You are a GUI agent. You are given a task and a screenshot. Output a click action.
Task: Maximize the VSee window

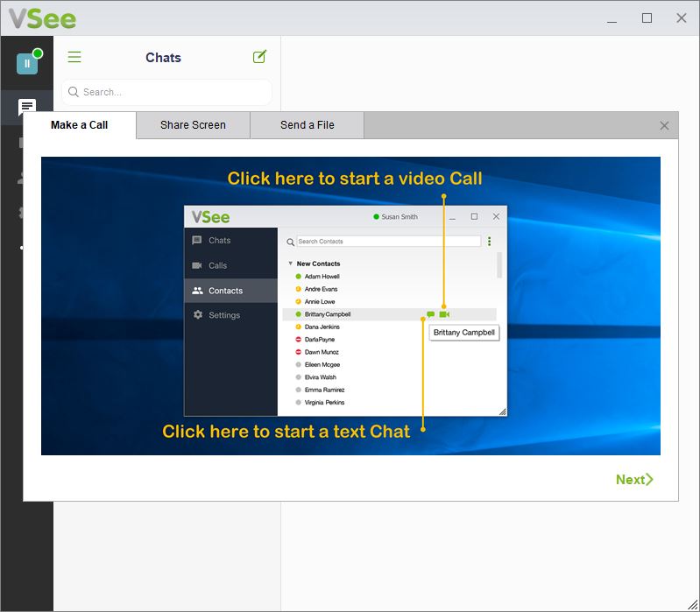[x=647, y=18]
